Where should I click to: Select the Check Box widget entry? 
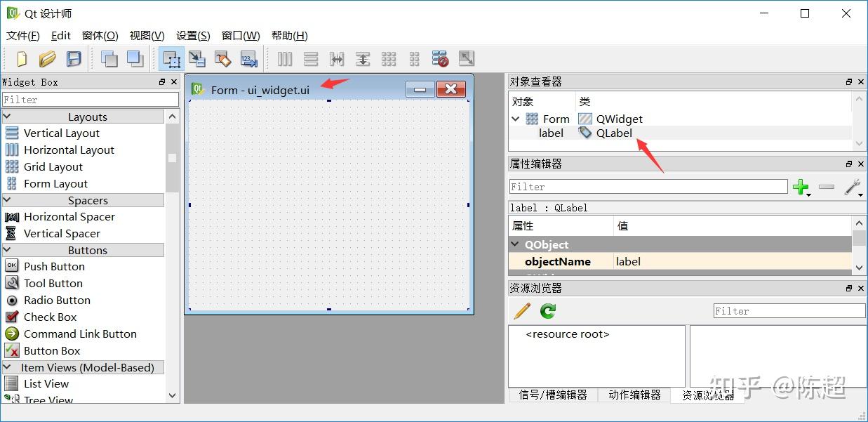pos(48,317)
